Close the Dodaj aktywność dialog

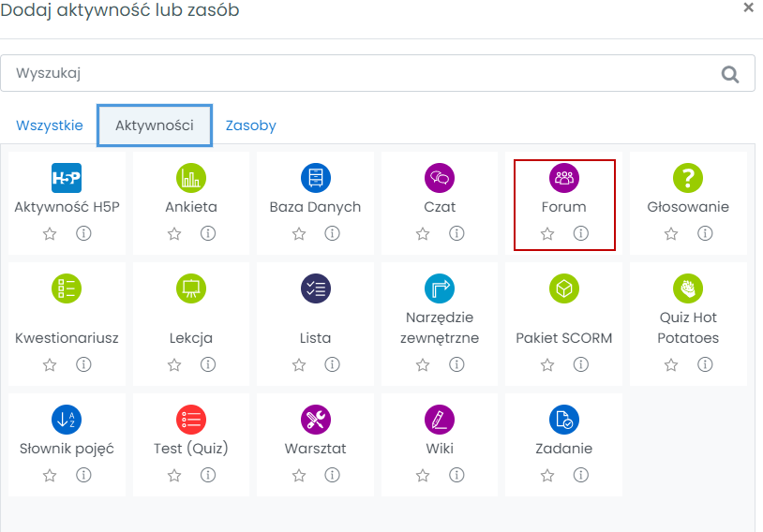pos(748,7)
